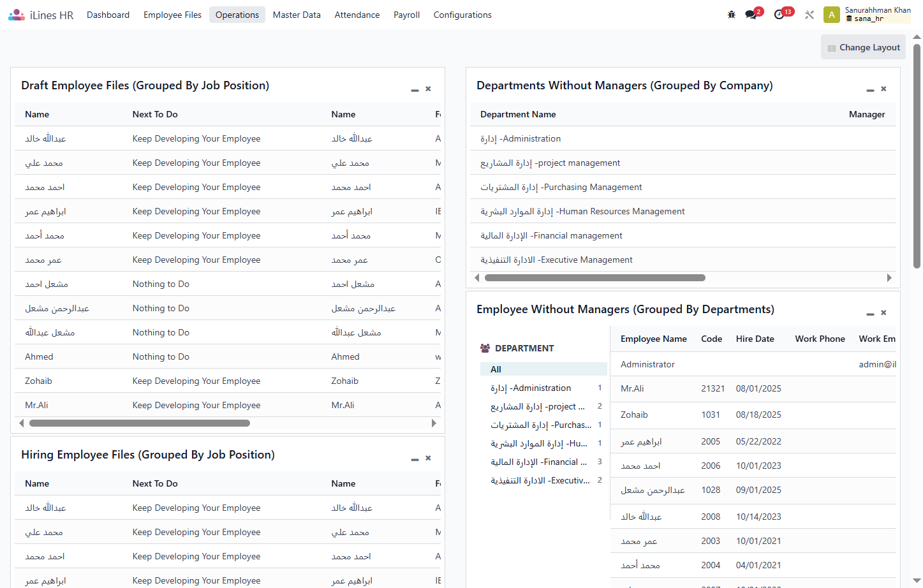923x588 pixels.
Task: Filter by Executive department in the sidebar
Action: [x=543, y=480]
